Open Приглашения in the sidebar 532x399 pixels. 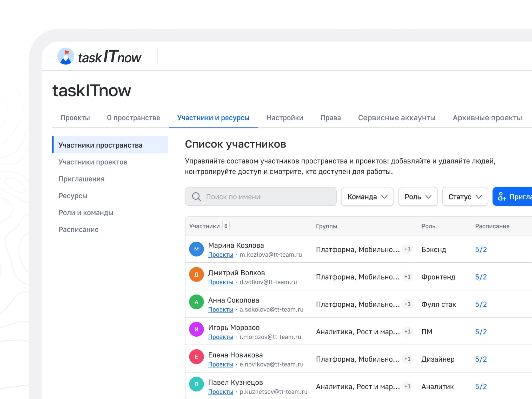81,179
